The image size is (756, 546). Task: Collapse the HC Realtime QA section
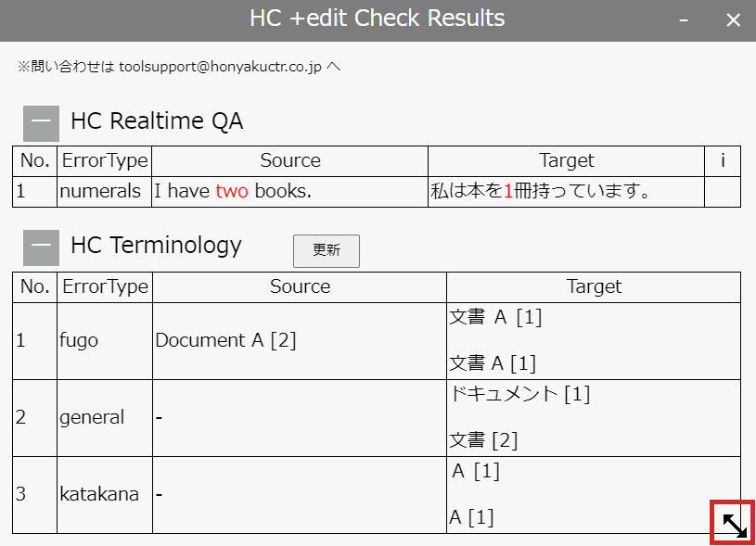pyautogui.click(x=41, y=122)
